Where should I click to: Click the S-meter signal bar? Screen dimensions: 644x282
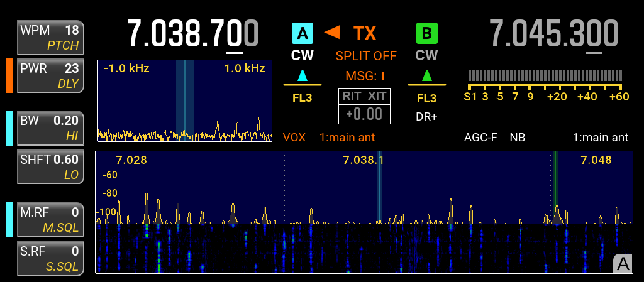point(545,75)
